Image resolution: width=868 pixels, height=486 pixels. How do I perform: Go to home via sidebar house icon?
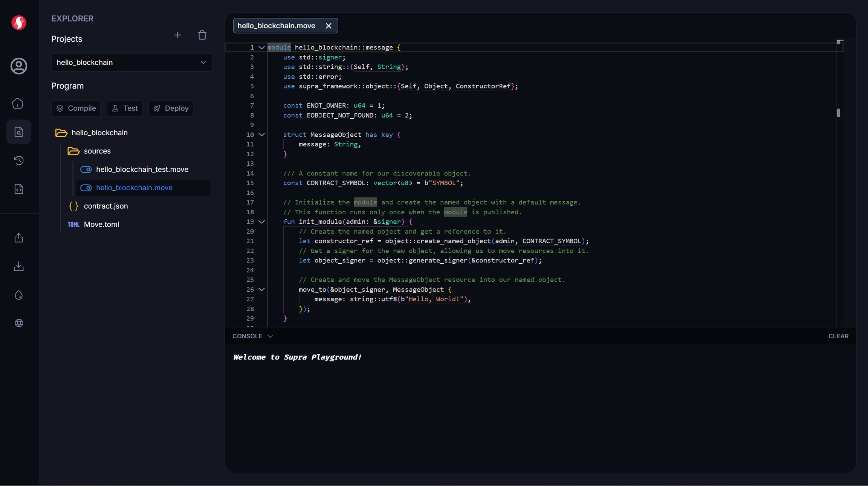(x=18, y=104)
